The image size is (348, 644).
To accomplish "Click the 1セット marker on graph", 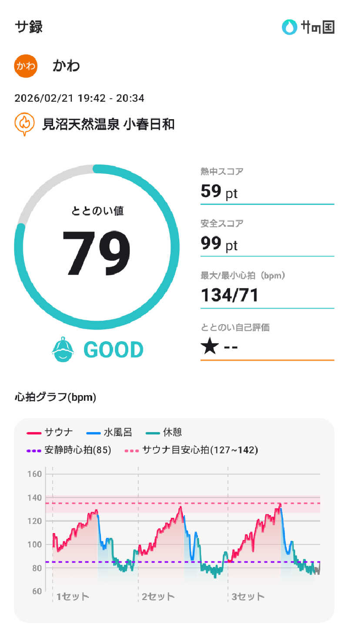I will (72, 596).
